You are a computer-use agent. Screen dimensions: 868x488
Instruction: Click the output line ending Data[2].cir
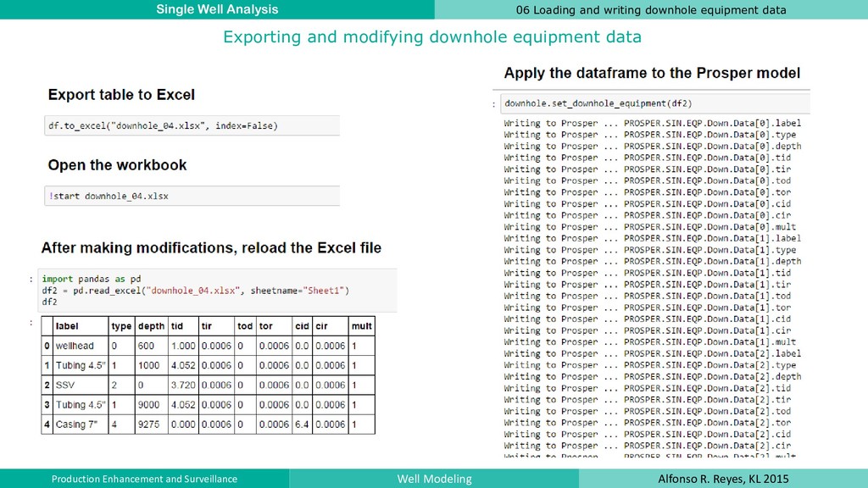click(x=647, y=446)
